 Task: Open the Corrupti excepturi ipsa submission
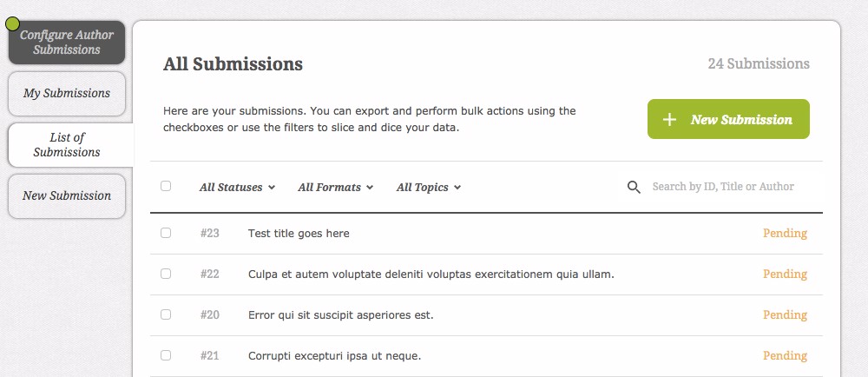(334, 355)
